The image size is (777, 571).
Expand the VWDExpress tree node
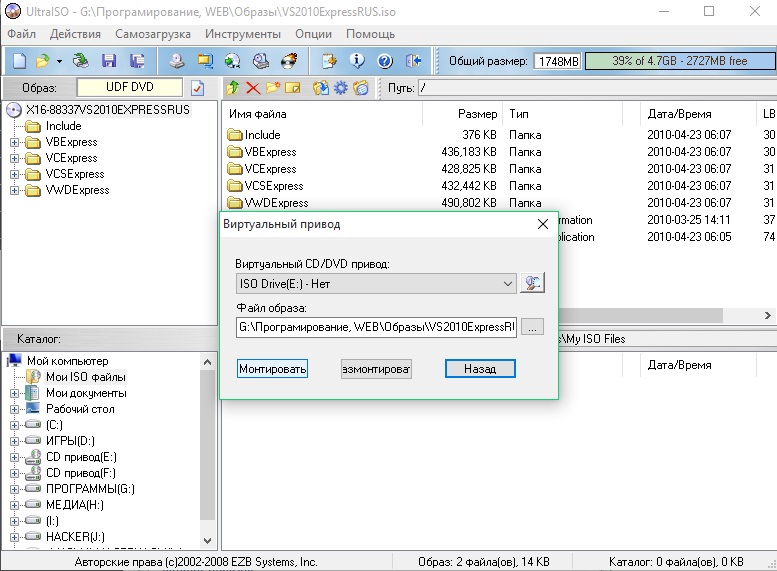(x=14, y=190)
